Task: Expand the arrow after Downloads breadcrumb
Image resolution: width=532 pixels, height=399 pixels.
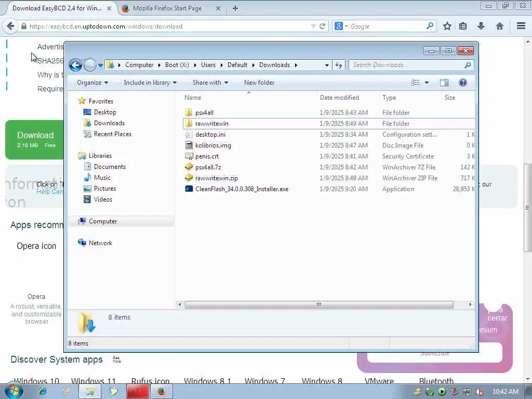Action: pos(296,65)
